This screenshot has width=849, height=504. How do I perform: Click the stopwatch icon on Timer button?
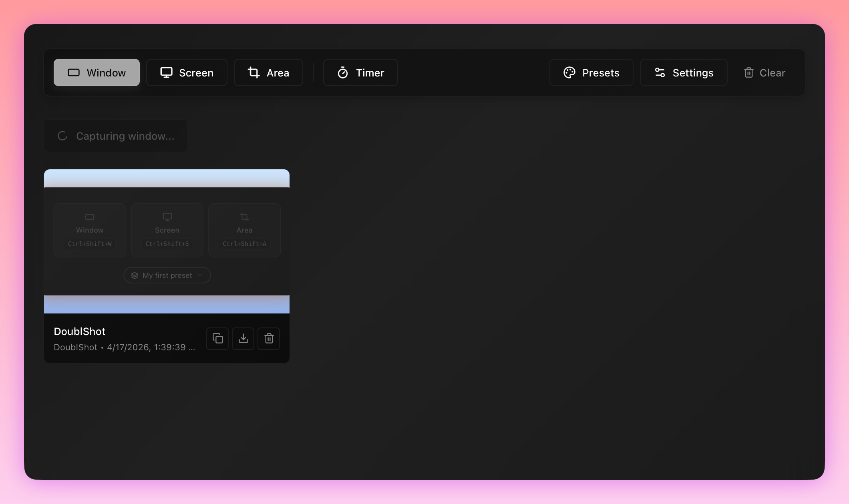click(x=343, y=72)
